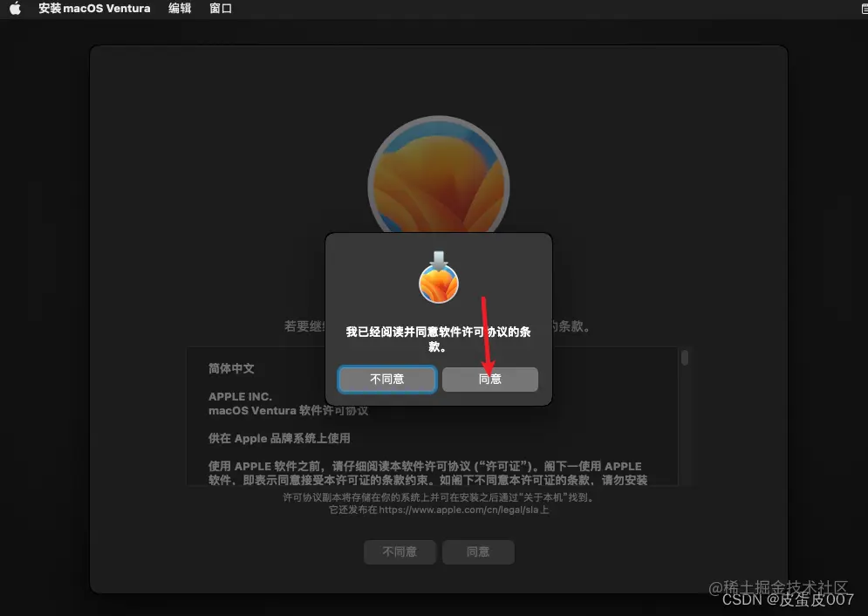
Task: Click the 简体中文 heading in the license
Action: pos(231,368)
